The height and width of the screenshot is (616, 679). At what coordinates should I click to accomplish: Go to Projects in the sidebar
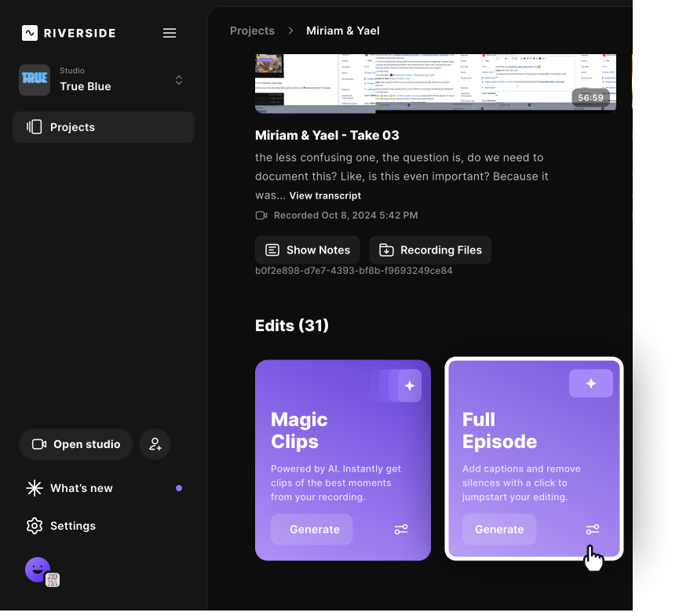pos(104,127)
